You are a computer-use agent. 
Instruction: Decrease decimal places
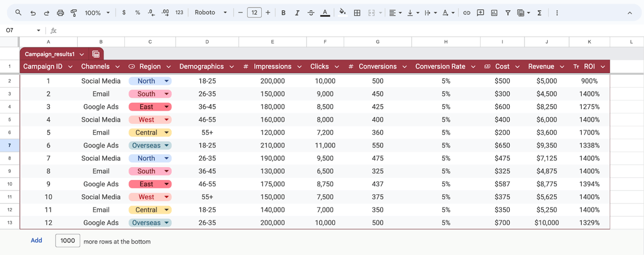151,13
